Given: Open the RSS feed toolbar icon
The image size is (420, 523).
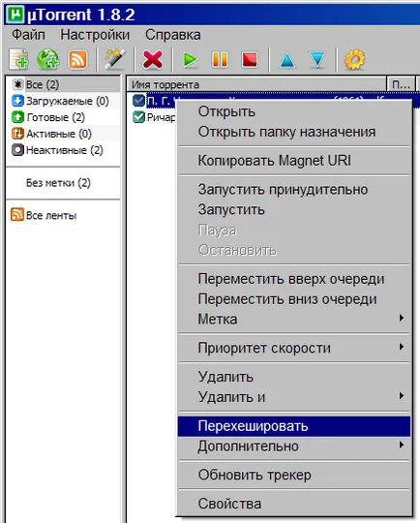Looking at the screenshot, I should 77,60.
